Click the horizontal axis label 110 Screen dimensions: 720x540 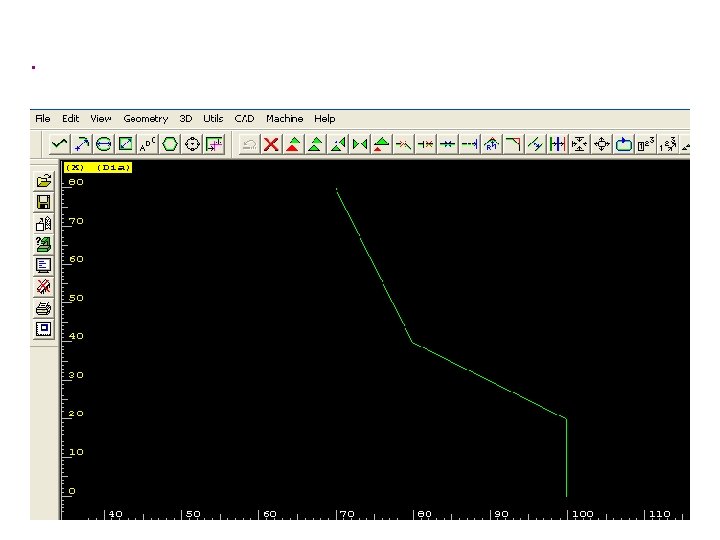(660, 514)
